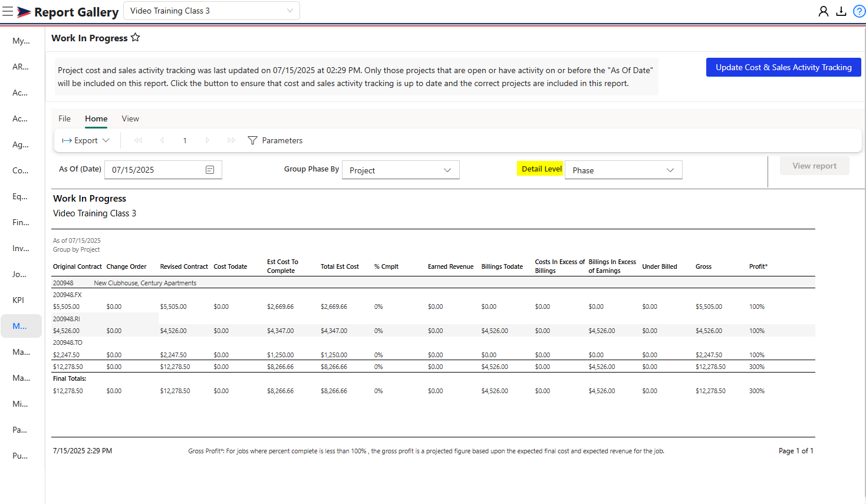The width and height of the screenshot is (866, 504).
Task: Open Video Training Class 3 company dropdown
Action: [x=212, y=11]
